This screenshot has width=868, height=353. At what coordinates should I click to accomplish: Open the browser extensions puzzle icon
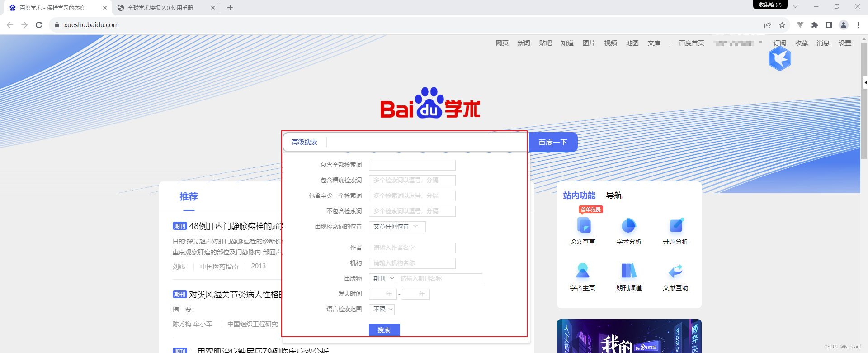tap(815, 25)
